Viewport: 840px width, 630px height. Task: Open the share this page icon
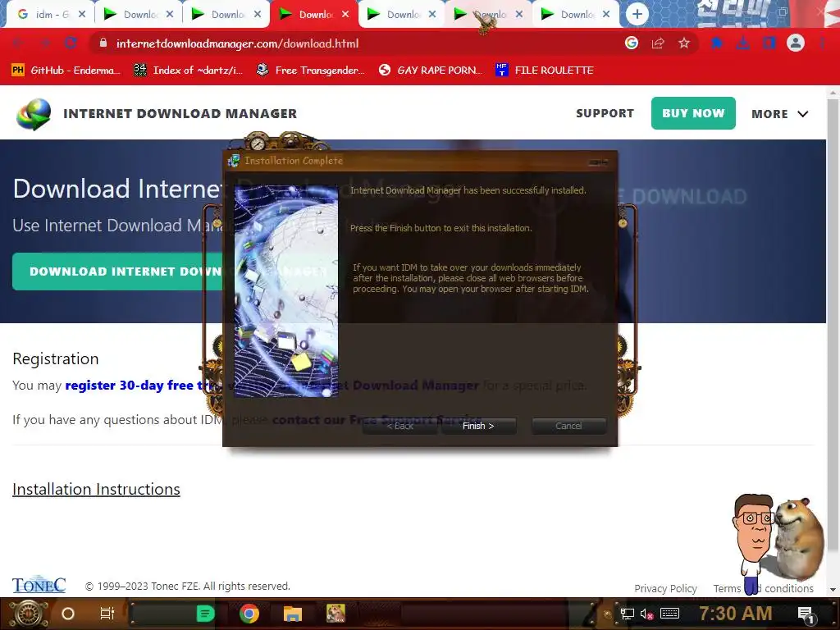click(658, 43)
